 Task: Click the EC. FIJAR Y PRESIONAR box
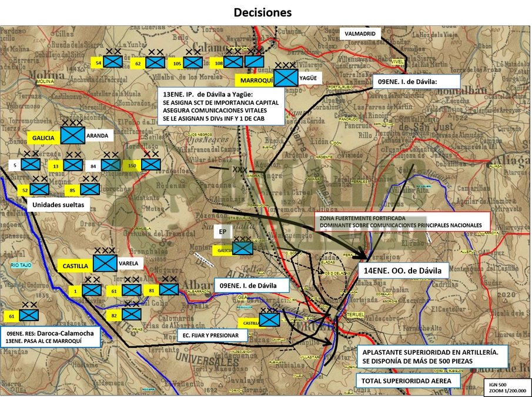point(212,335)
